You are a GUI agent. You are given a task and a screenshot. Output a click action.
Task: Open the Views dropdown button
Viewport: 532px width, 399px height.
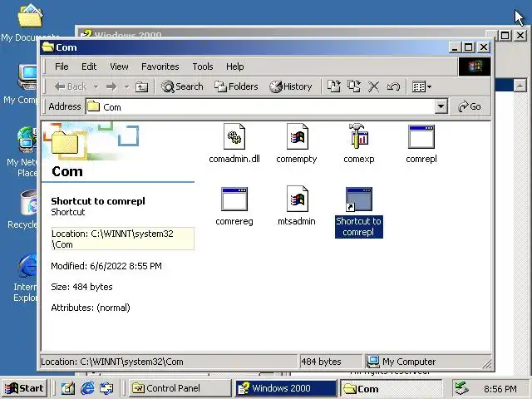coord(421,86)
